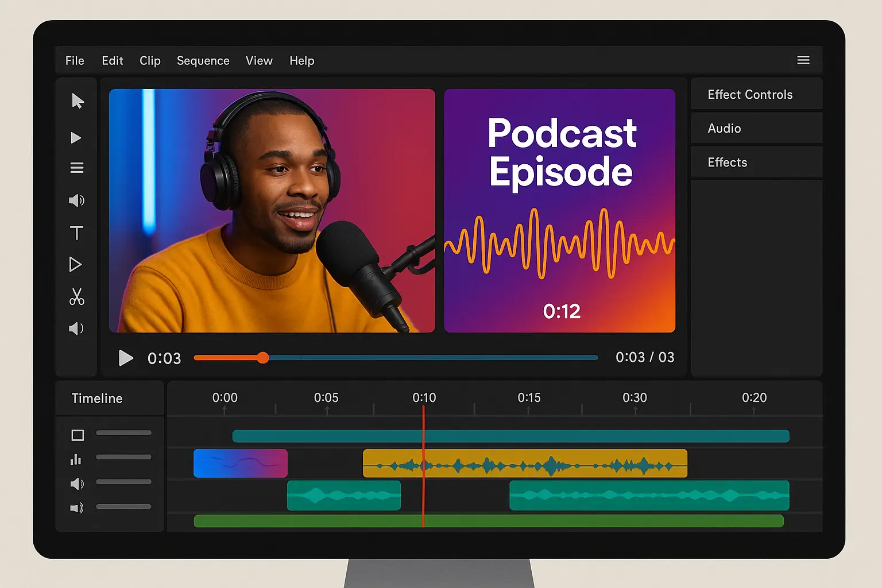Switch to the Effects panel
This screenshot has width=882, height=588.
pyautogui.click(x=727, y=162)
